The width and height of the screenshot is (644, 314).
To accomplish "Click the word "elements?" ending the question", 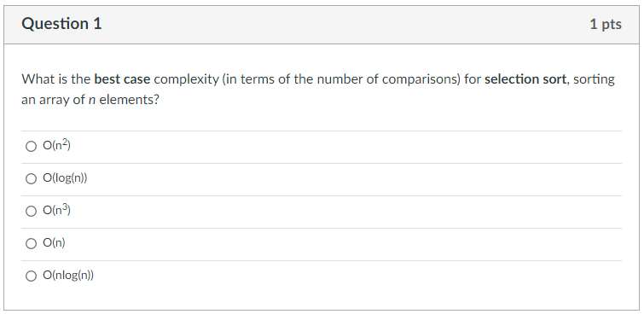I will point(129,100).
